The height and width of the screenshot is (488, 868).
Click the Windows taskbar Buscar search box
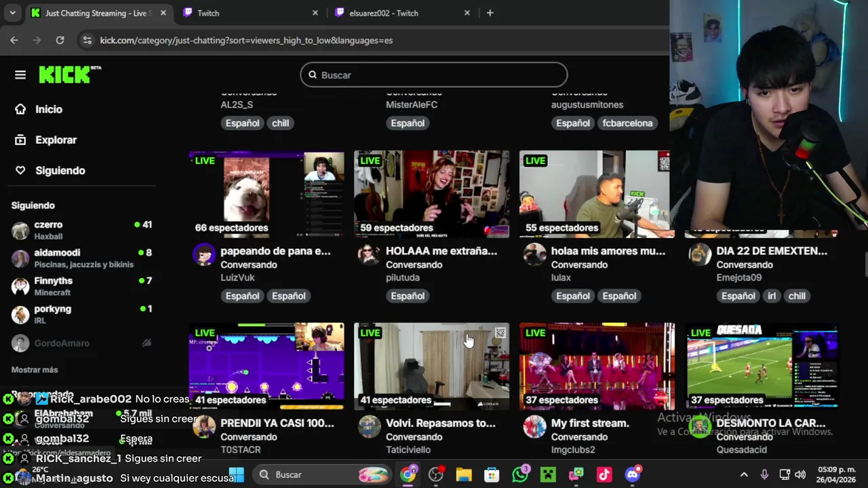tap(322, 474)
